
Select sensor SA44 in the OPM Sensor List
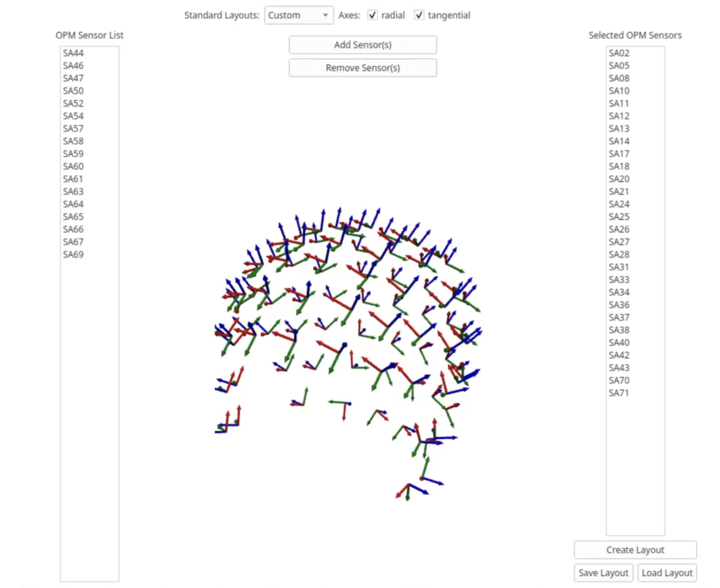click(x=72, y=52)
